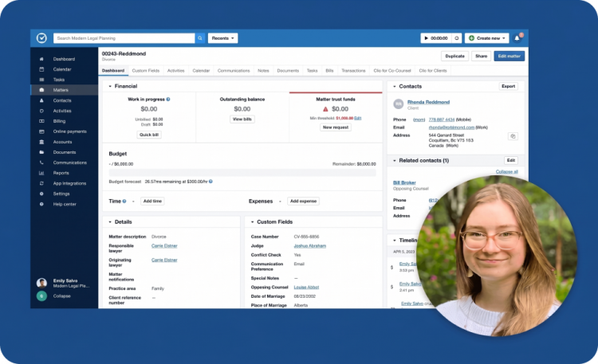Collapse the Details section

110,222
